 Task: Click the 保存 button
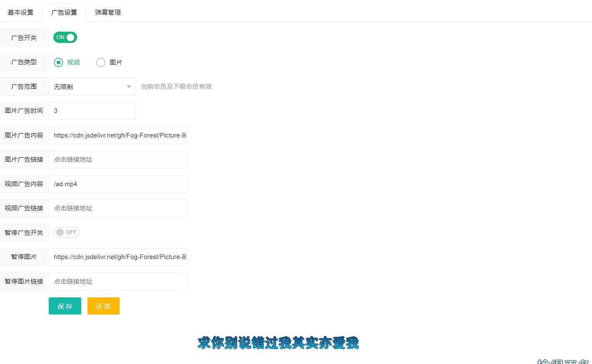pyautogui.click(x=65, y=306)
